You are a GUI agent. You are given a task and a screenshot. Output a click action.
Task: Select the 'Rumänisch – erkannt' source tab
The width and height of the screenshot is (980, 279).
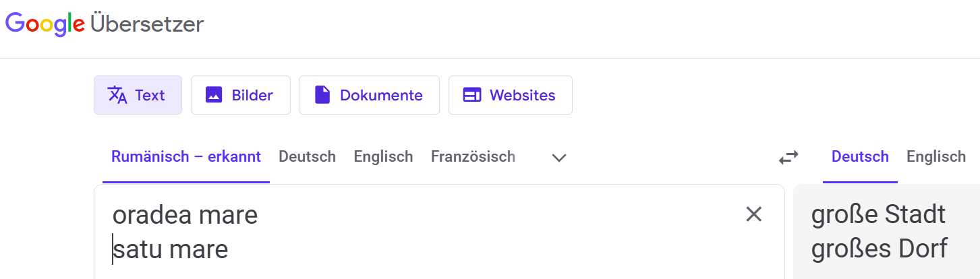[x=185, y=157]
